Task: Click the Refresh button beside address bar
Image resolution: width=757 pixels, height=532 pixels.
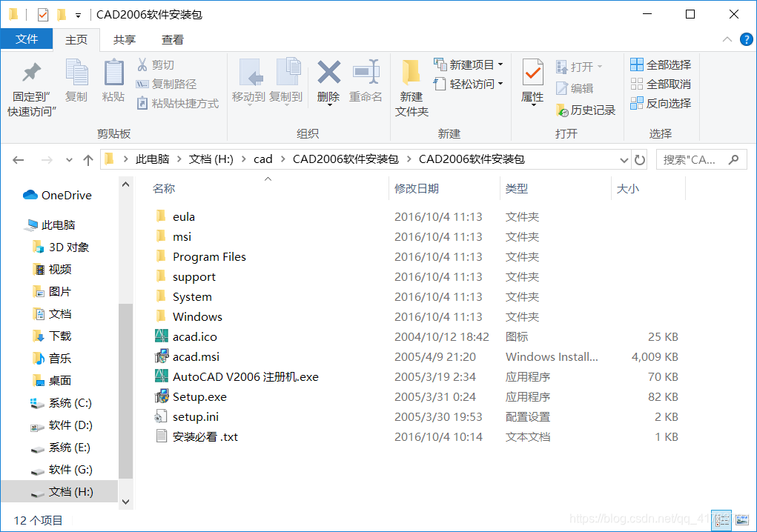Action: coord(640,159)
